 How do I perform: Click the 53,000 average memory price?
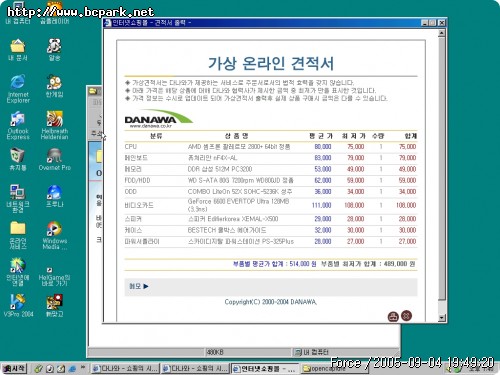(323, 169)
